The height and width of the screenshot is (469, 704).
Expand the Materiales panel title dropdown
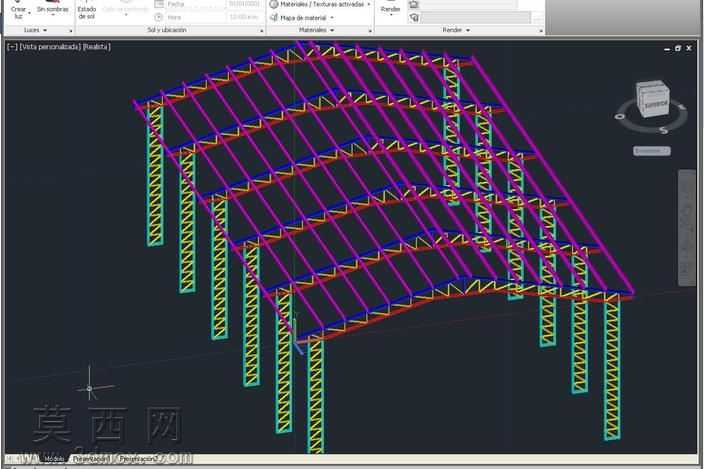(x=317, y=30)
